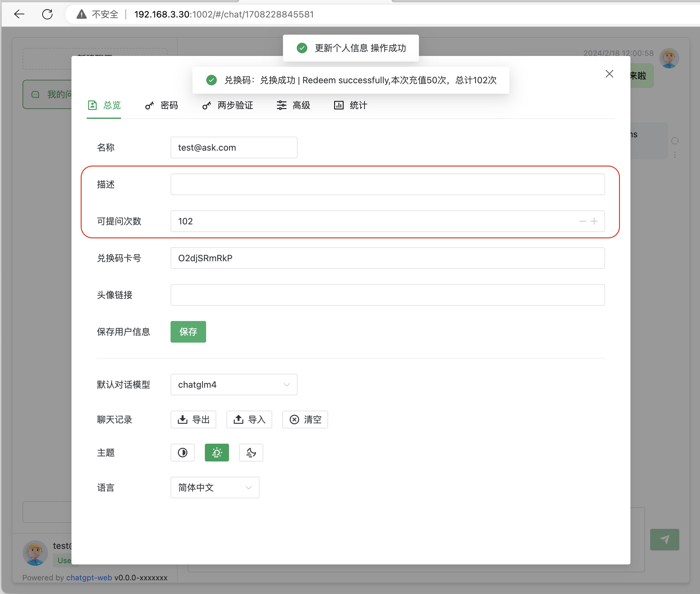This screenshot has width=700, height=594.
Task: Open the chatgpt-web link in footer
Action: click(89, 577)
